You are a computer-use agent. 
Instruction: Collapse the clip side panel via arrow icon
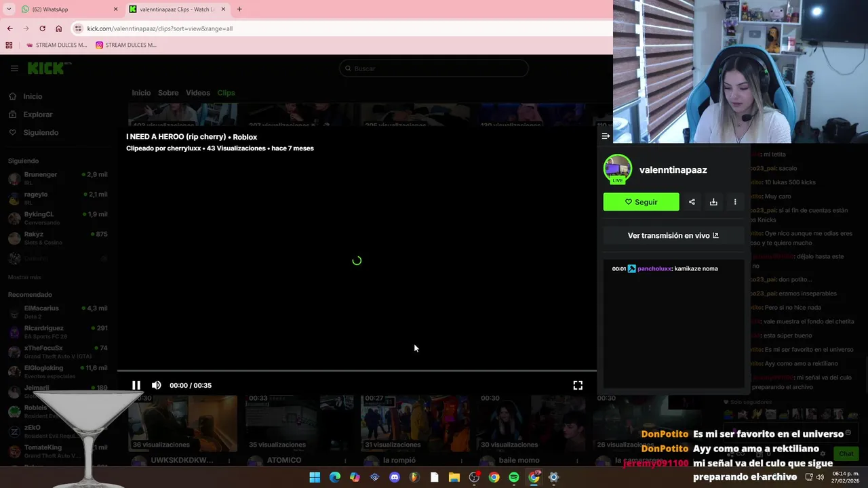[x=606, y=136]
